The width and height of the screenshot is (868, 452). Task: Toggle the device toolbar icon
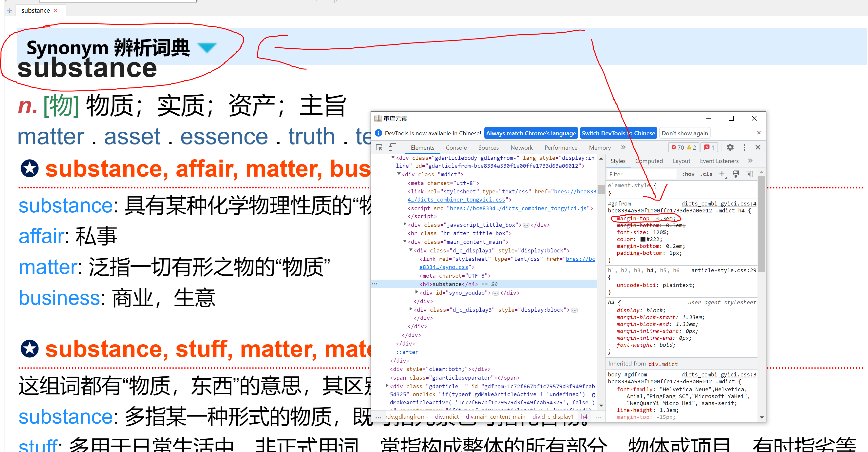(x=392, y=147)
